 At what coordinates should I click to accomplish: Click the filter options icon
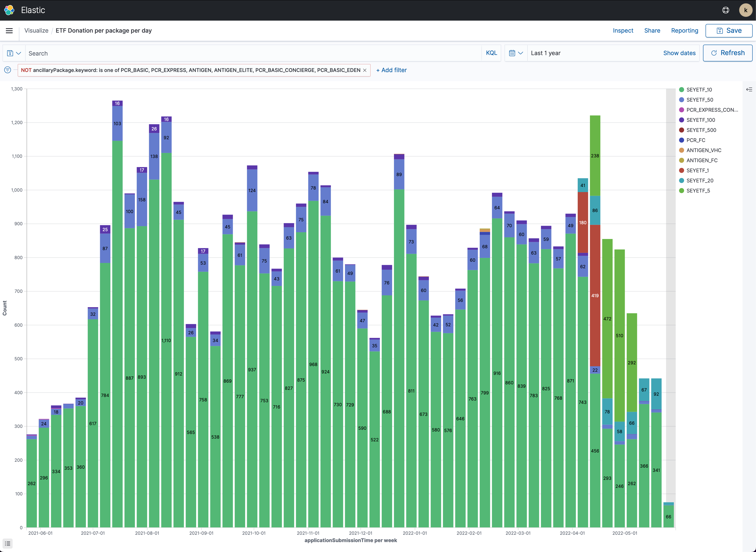click(x=8, y=70)
